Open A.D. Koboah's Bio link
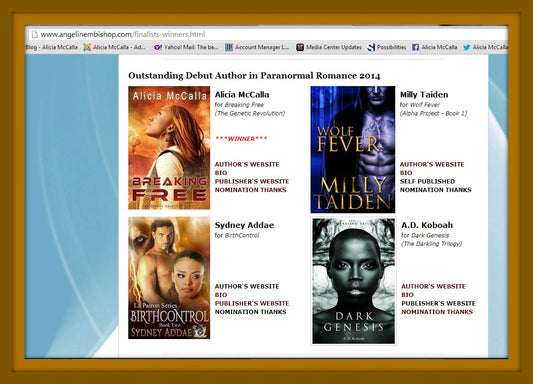 [407, 295]
